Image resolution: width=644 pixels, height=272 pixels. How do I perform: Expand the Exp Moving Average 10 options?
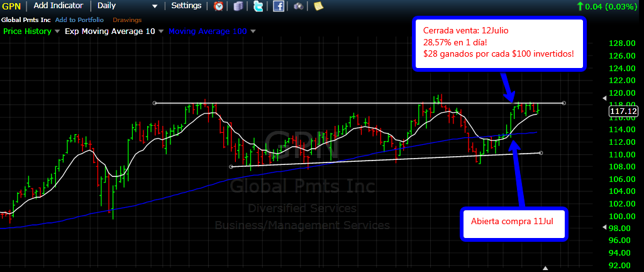pos(160,31)
